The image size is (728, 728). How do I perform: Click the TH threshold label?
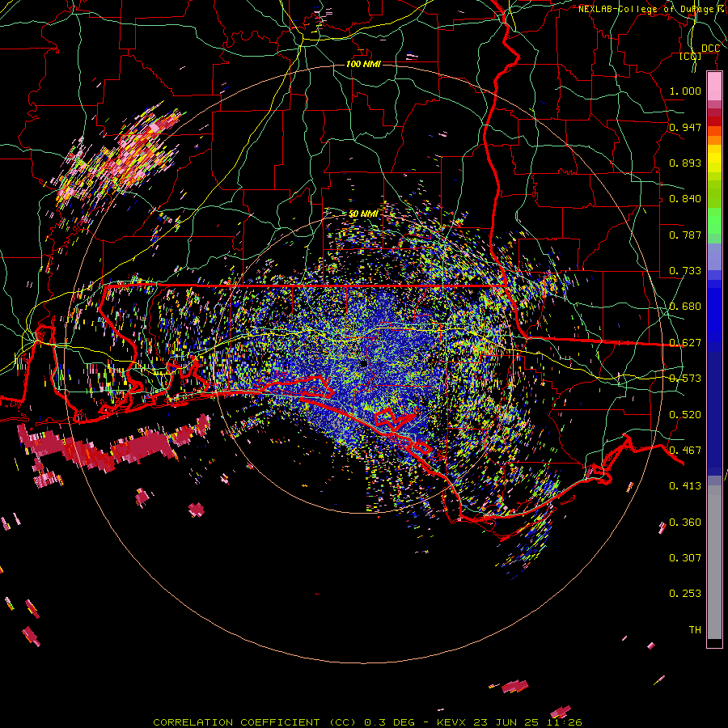pyautogui.click(x=695, y=629)
